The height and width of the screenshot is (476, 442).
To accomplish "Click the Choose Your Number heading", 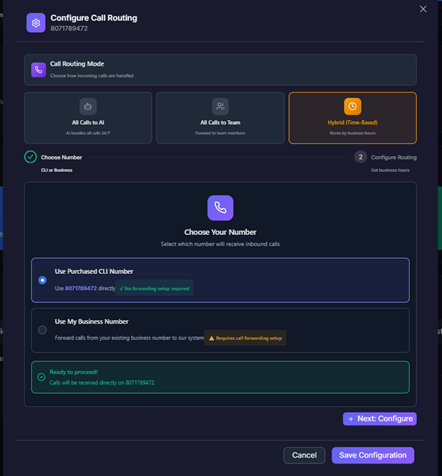I will coord(220,232).
